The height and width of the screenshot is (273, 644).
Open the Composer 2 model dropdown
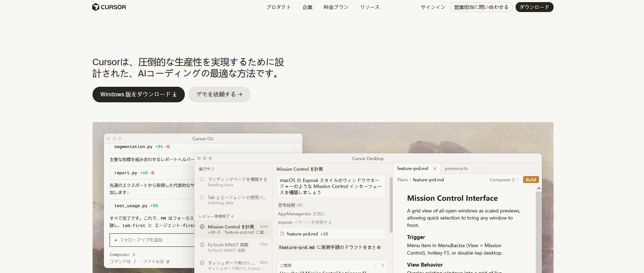coord(504,180)
